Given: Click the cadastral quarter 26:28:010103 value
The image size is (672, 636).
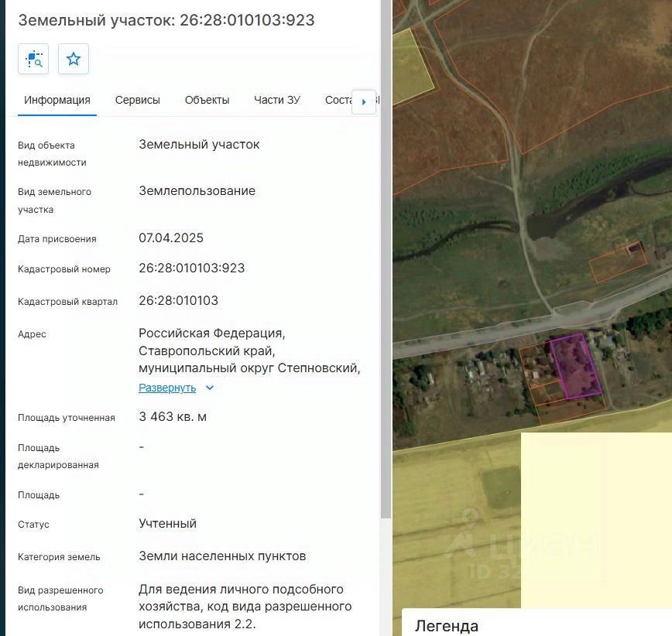Looking at the screenshot, I should coord(178,301).
